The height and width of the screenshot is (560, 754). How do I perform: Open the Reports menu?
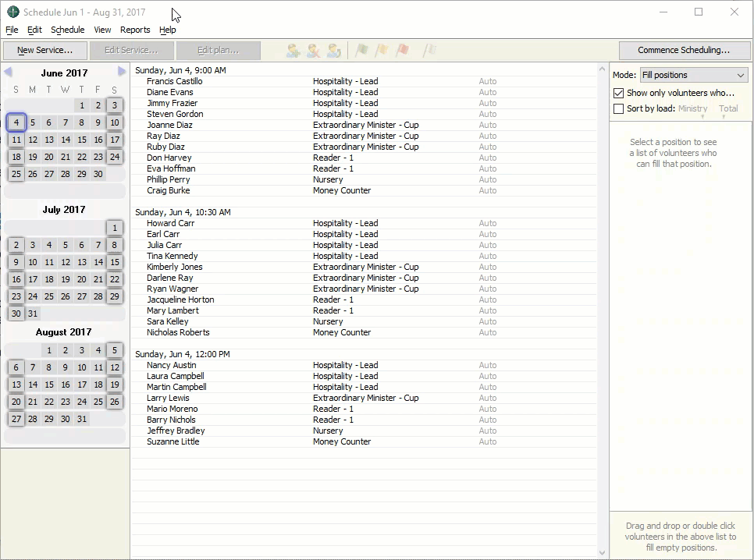(135, 30)
